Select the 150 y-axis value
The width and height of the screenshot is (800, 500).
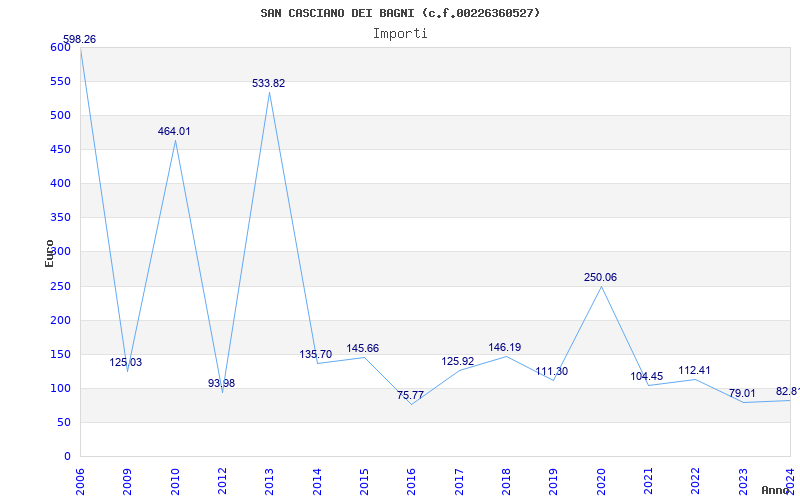point(60,355)
